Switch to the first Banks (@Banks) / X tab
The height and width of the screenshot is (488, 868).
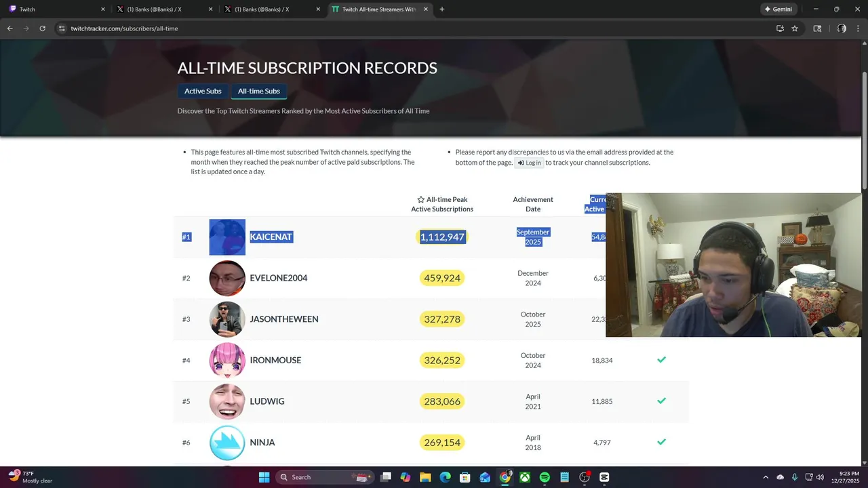(164, 9)
